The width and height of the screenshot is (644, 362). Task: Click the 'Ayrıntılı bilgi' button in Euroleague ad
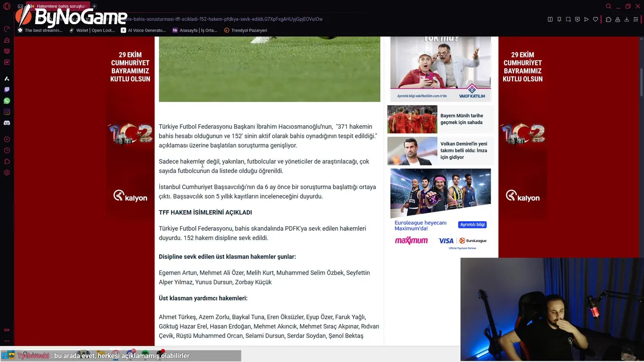[x=472, y=225]
